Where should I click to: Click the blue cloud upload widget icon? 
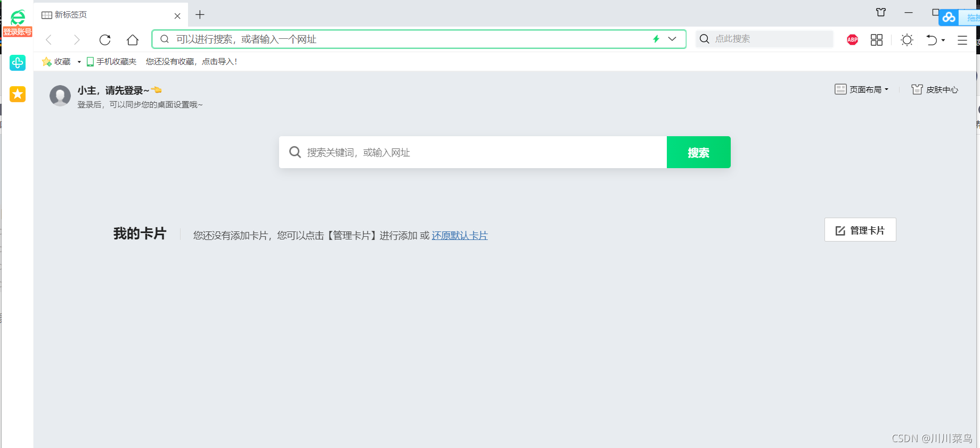click(949, 18)
